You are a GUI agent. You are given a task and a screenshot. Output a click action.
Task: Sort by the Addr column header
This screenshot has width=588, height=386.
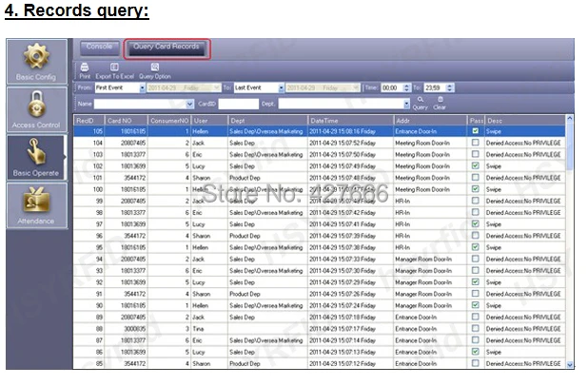[x=430, y=121]
